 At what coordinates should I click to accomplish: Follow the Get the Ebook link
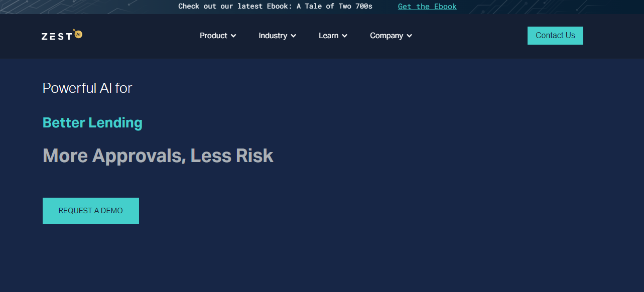pos(427,7)
